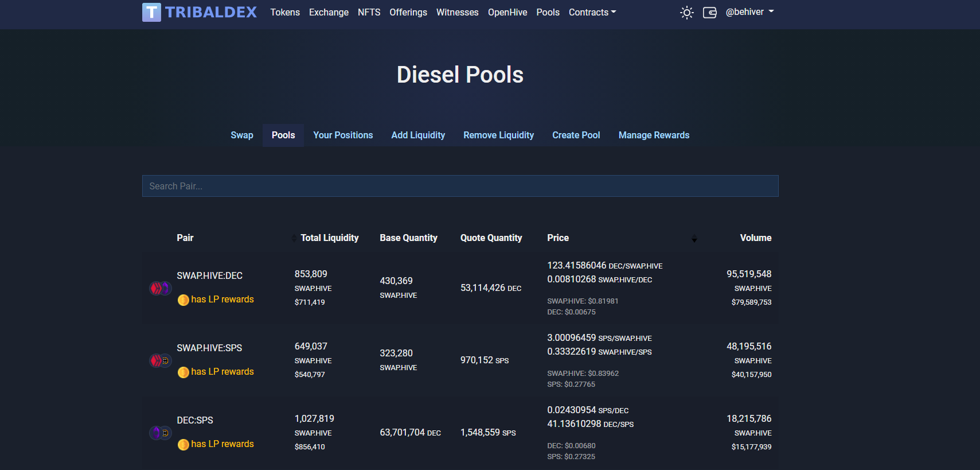This screenshot has width=980, height=470.
Task: Open the Manage Rewards tab
Action: (654, 135)
